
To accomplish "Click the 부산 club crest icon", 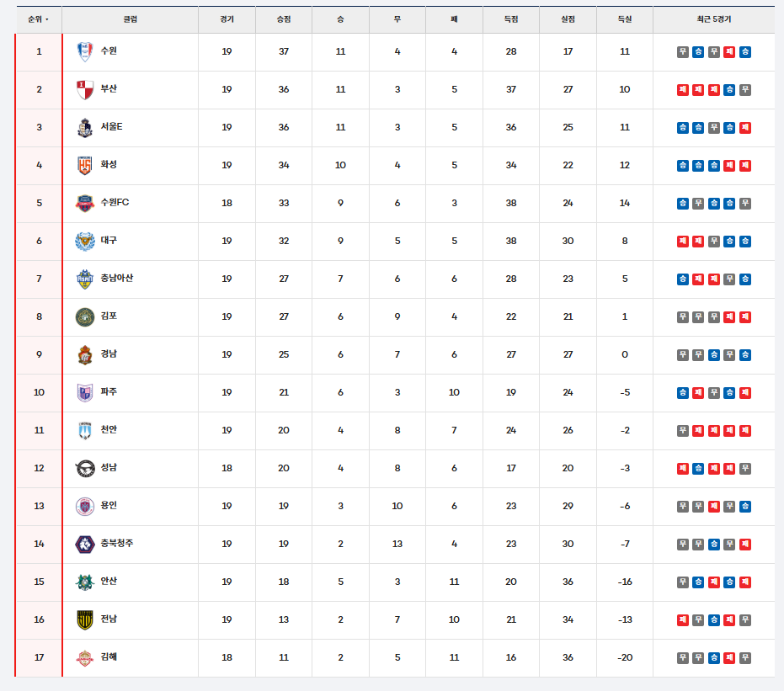I will (85, 89).
